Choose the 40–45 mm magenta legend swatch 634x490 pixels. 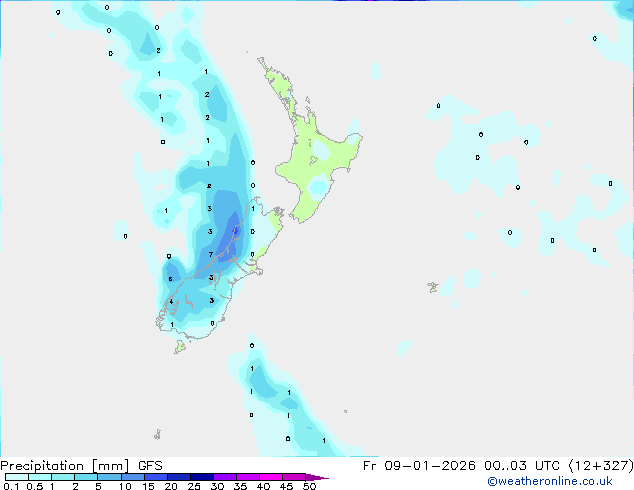(271, 477)
